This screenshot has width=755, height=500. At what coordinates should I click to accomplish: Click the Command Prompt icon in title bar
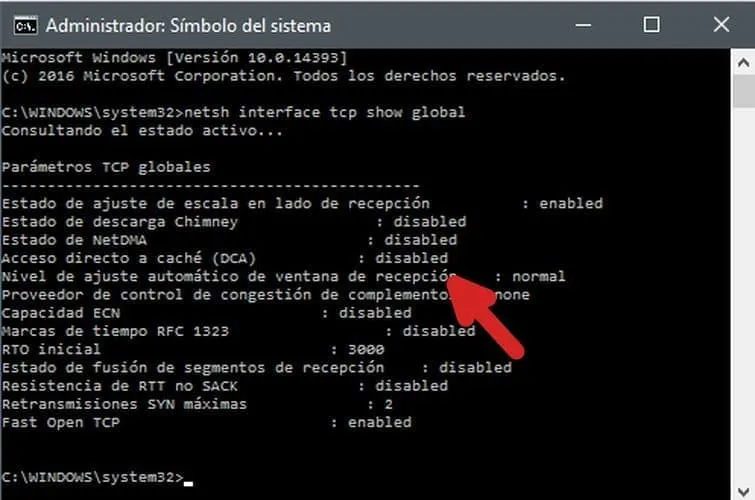(x=26, y=26)
